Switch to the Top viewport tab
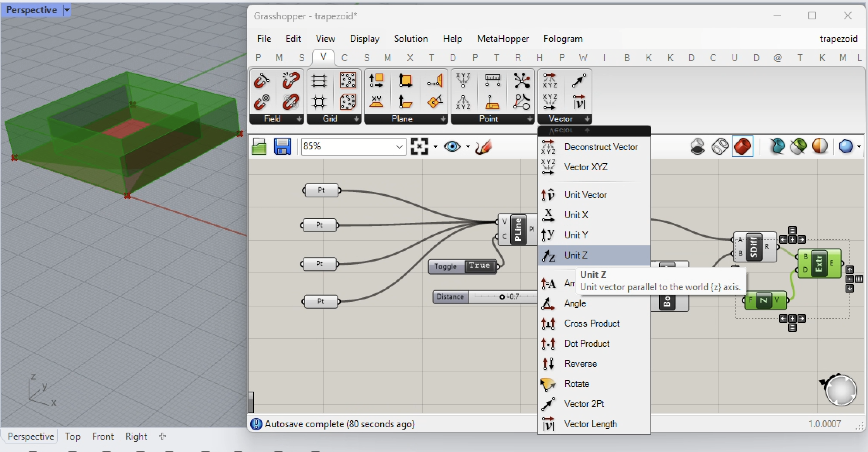868x452 pixels. [x=72, y=436]
